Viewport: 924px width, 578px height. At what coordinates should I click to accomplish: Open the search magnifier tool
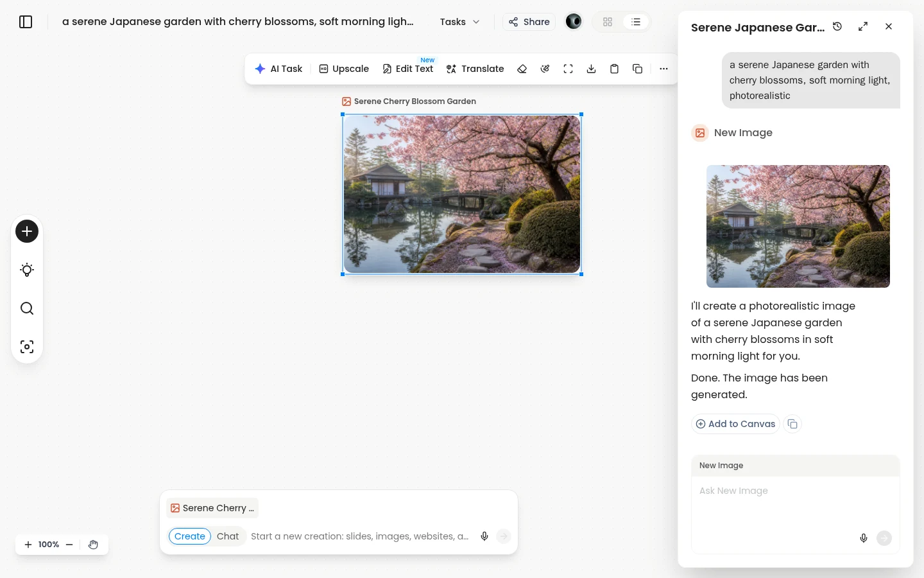click(x=27, y=308)
